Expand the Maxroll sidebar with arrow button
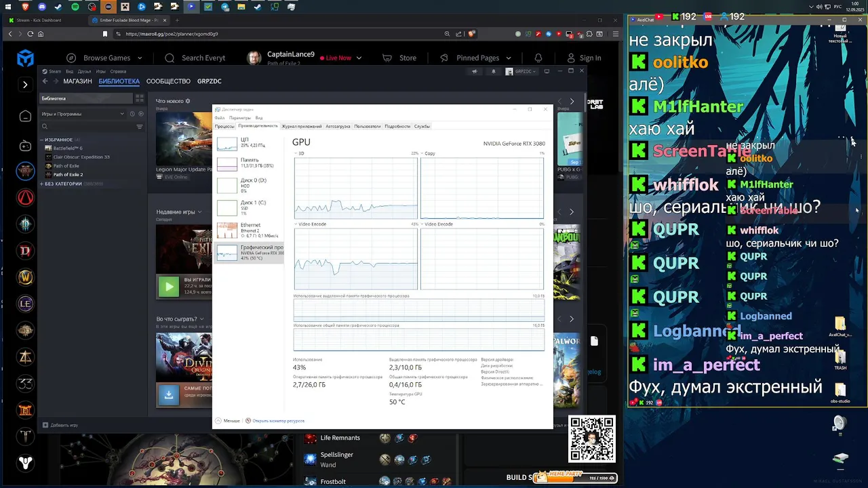Image resolution: width=868 pixels, height=488 pixels. pos(25,85)
